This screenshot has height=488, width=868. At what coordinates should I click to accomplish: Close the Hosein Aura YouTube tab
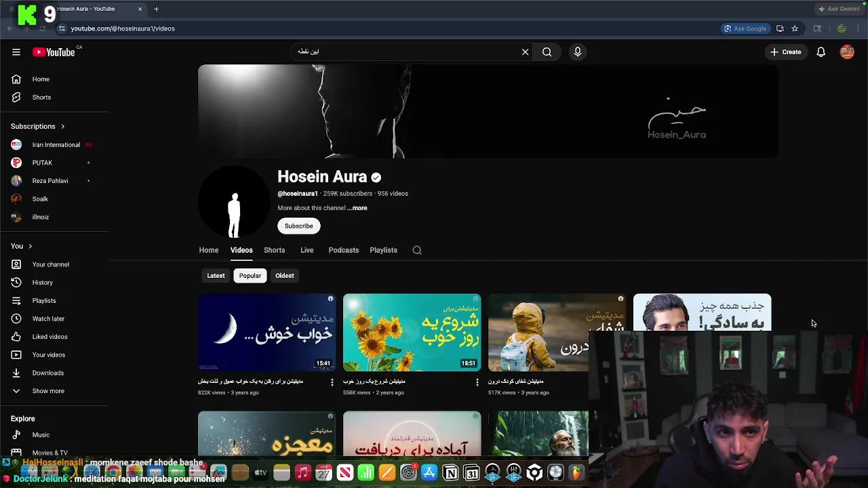click(x=140, y=9)
